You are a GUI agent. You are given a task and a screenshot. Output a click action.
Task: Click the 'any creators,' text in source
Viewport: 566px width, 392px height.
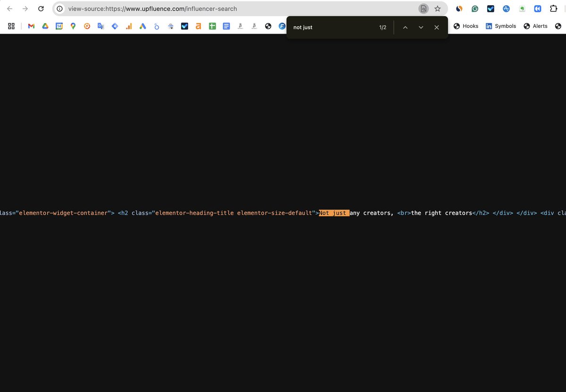[372, 213]
